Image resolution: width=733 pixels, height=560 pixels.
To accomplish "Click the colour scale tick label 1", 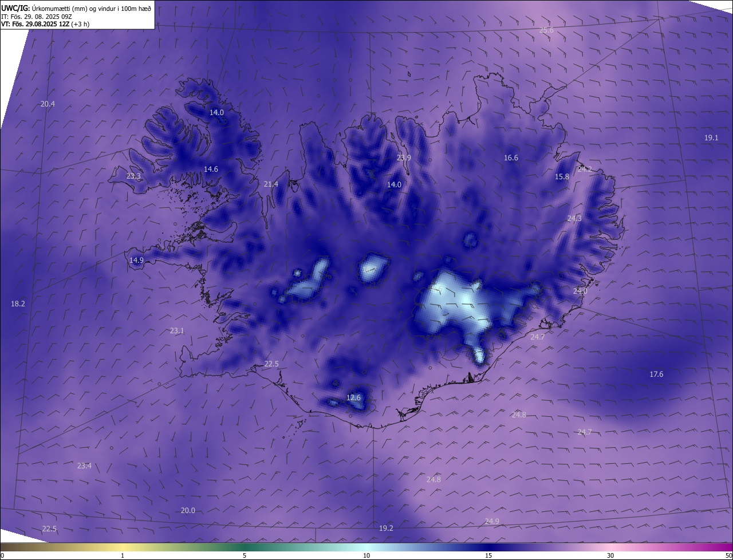I will tap(123, 555).
